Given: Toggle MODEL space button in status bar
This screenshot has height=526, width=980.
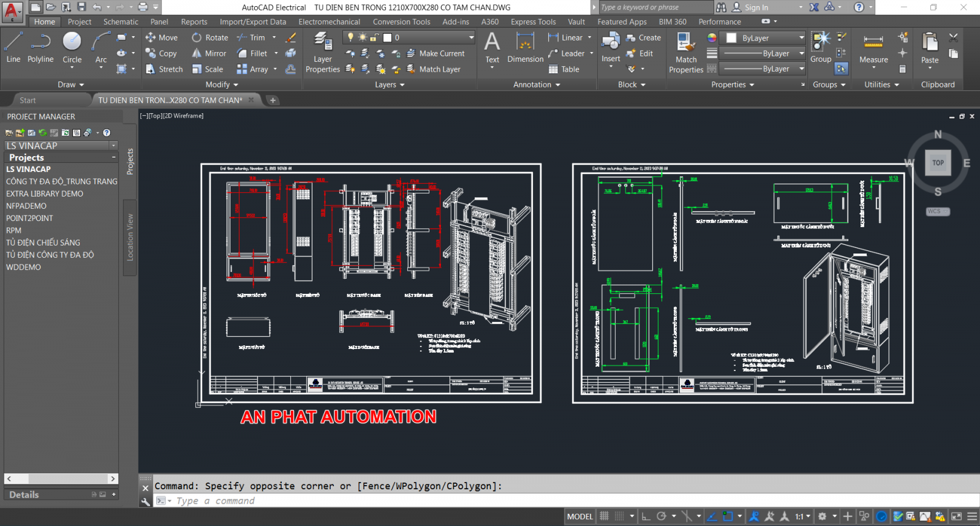Looking at the screenshot, I should [579, 516].
